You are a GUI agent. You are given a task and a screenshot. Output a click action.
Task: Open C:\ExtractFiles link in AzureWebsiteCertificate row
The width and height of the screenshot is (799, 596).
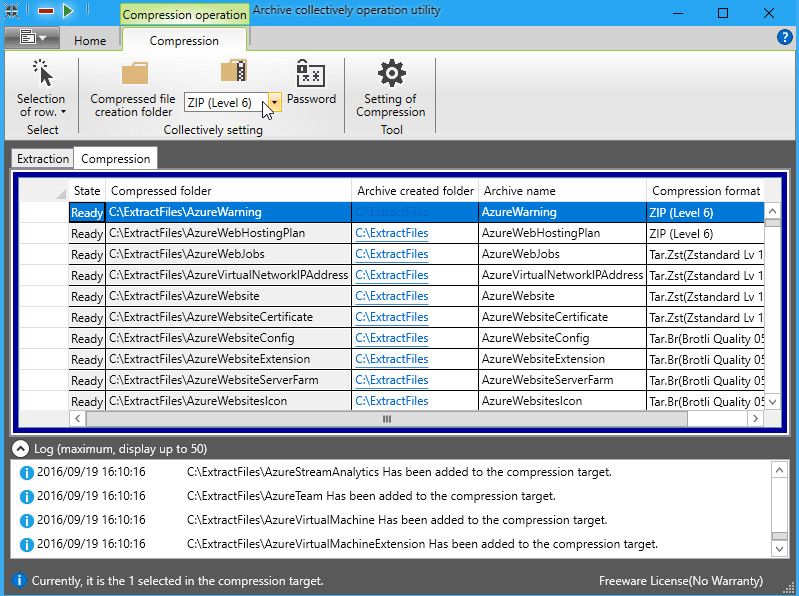[392, 317]
